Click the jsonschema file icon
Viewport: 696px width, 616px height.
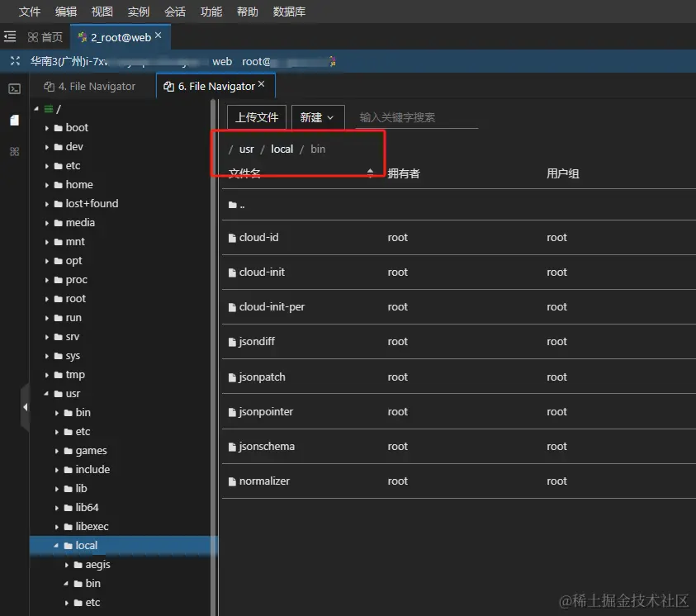tap(232, 447)
